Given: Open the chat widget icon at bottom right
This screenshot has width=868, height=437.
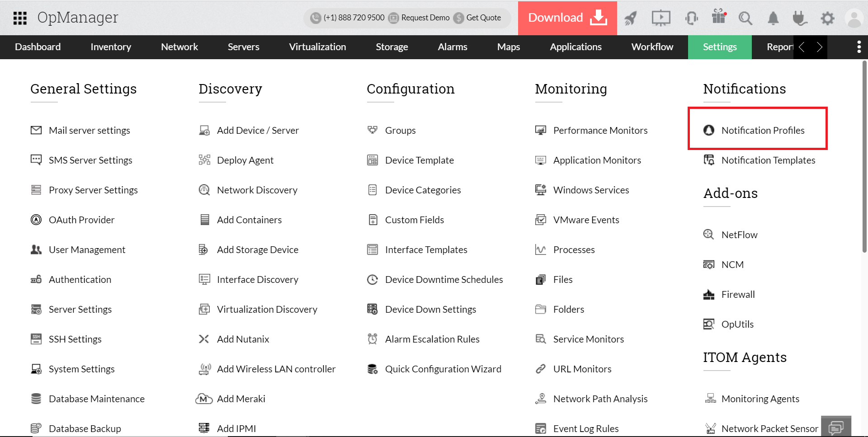Looking at the screenshot, I should click(x=836, y=427).
